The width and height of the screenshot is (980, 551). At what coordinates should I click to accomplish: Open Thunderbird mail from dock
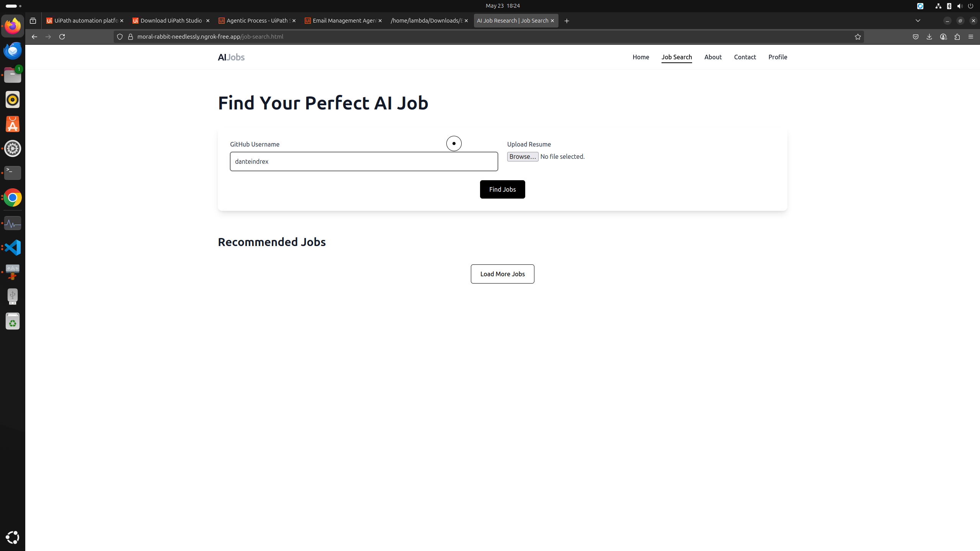[13, 51]
